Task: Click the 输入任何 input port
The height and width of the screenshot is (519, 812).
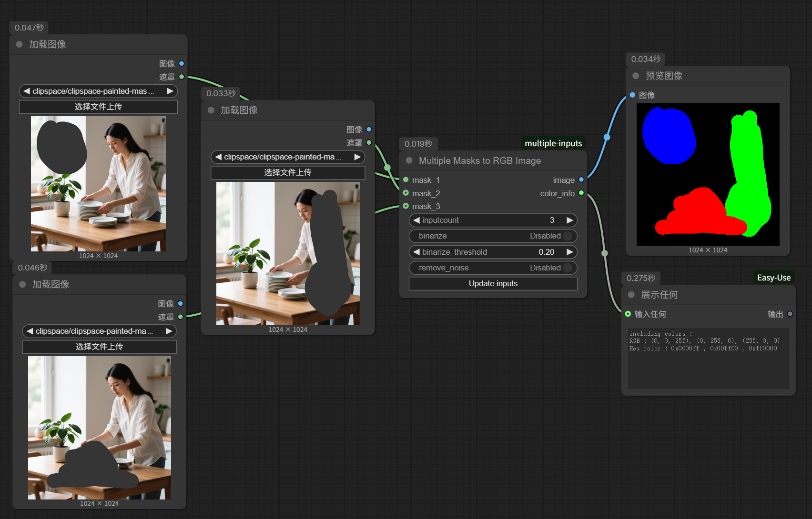Action: coord(628,314)
